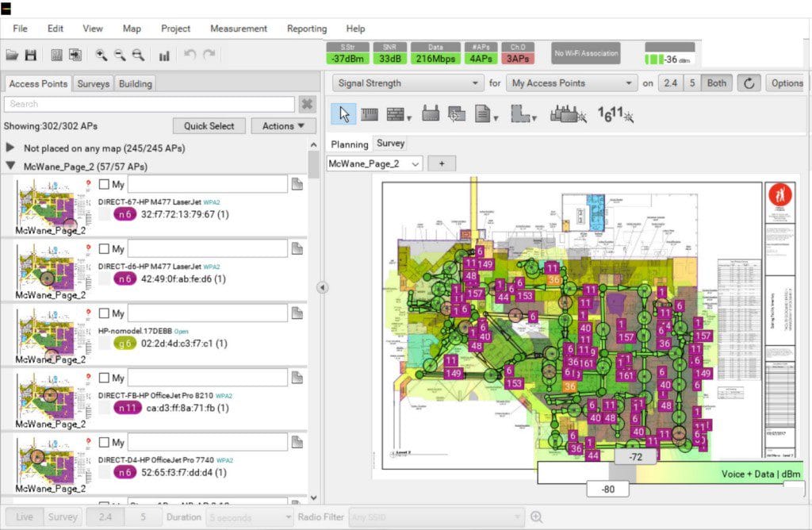Click the n11 channel badge

[x=128, y=408]
